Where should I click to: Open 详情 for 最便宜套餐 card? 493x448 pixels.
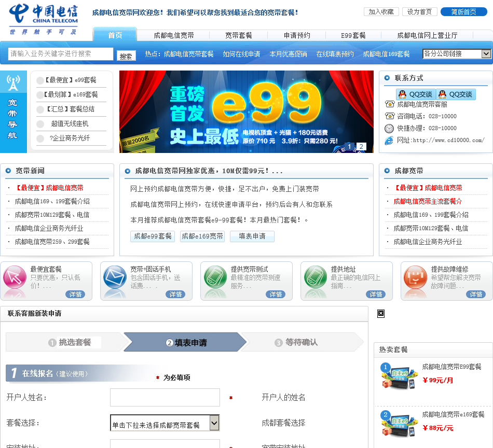[x=75, y=295]
